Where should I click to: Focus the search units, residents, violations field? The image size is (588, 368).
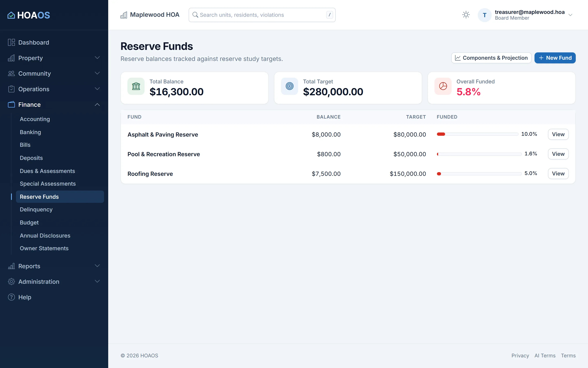[x=262, y=15]
